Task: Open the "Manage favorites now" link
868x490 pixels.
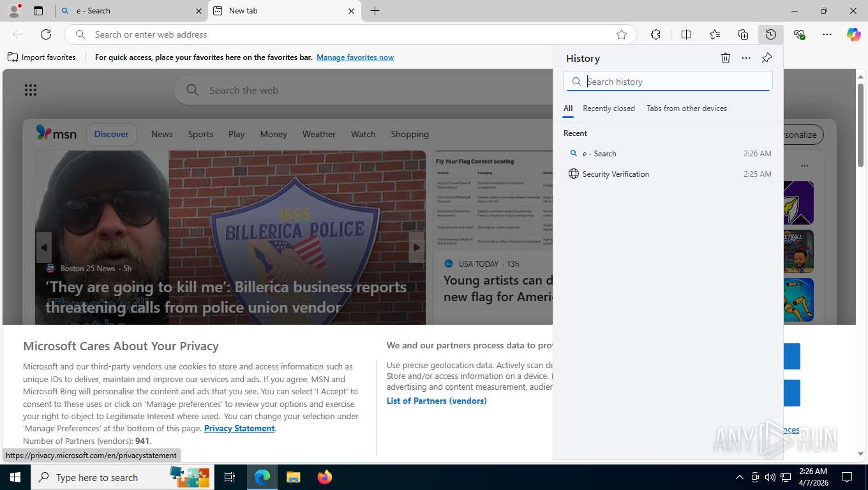Action: [x=355, y=57]
